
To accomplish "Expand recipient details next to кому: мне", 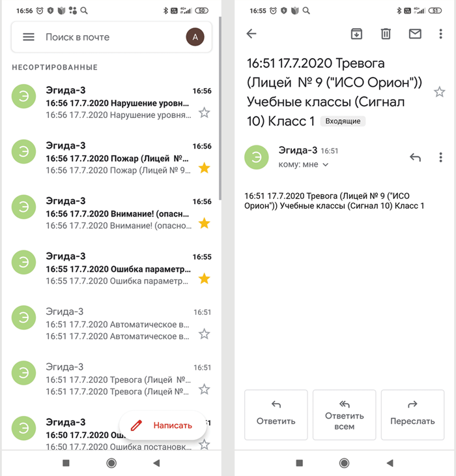I will pos(326,165).
